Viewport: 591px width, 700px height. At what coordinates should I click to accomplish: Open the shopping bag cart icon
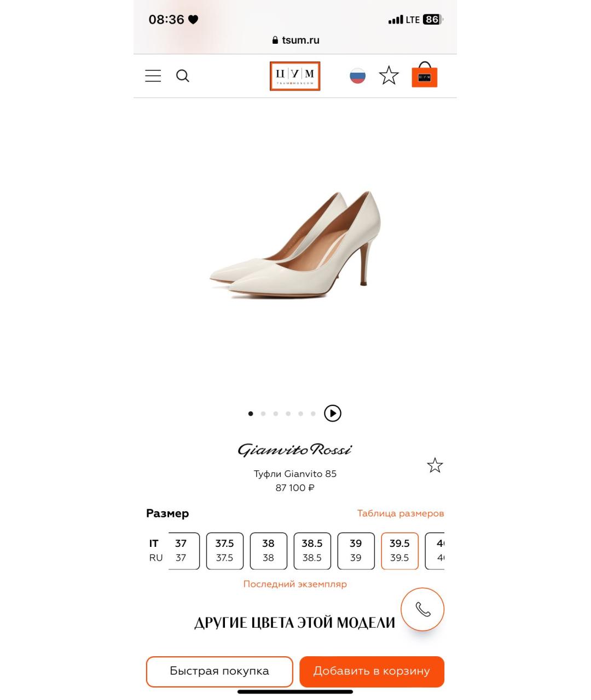425,76
